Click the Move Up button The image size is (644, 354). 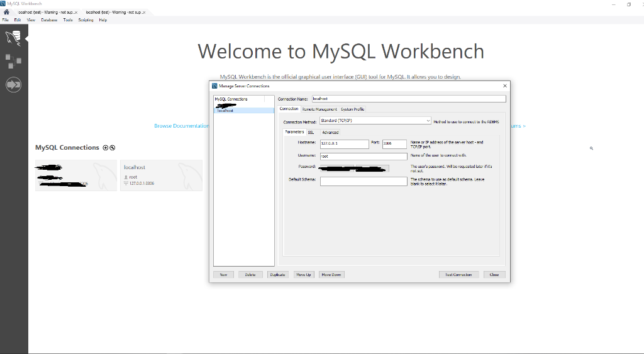[304, 275]
